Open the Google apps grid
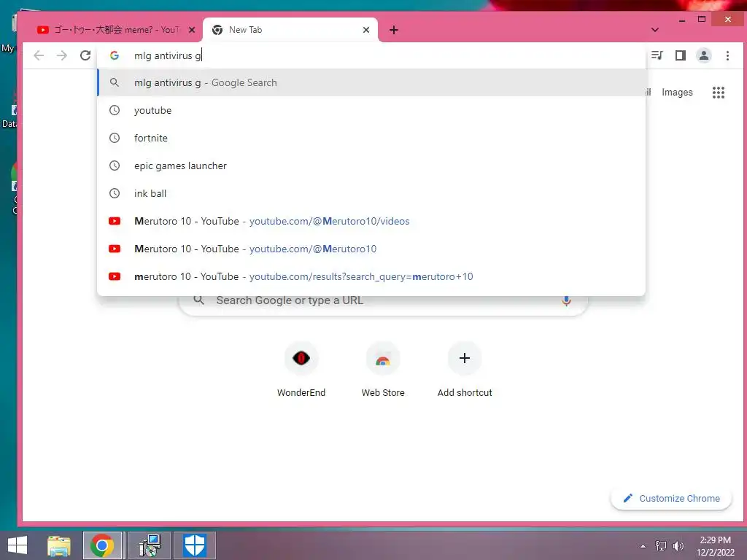This screenshot has height=560, width=747. tap(719, 93)
